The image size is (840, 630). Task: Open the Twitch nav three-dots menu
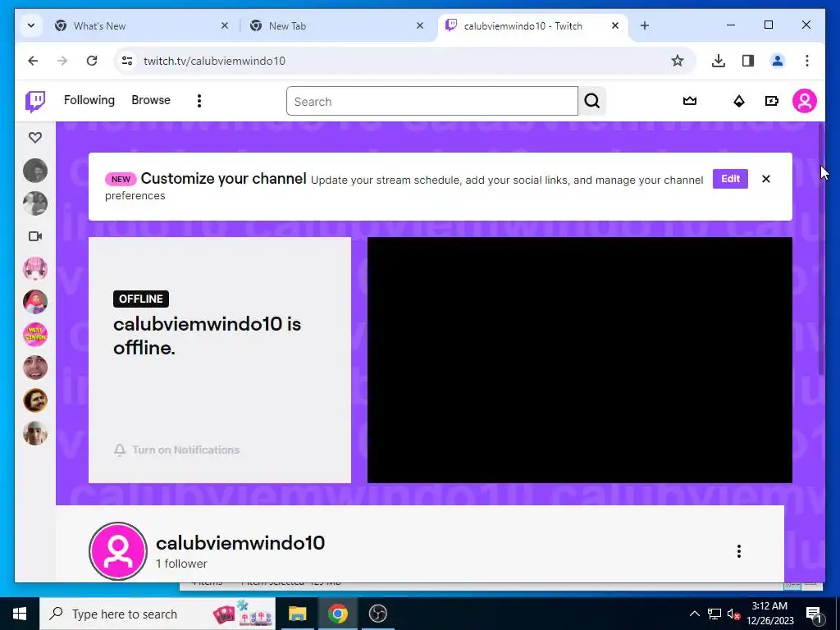(x=199, y=101)
